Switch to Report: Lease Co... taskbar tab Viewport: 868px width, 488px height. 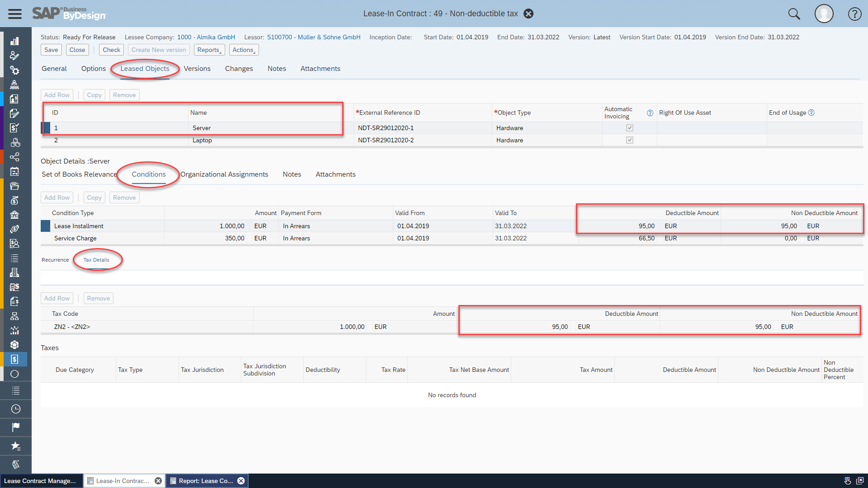pos(206,481)
